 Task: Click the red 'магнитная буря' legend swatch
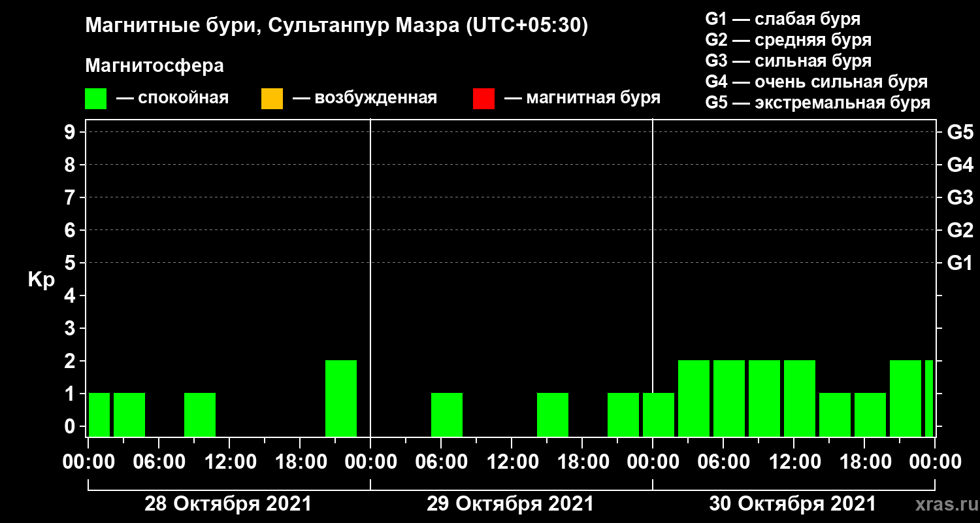point(483,99)
